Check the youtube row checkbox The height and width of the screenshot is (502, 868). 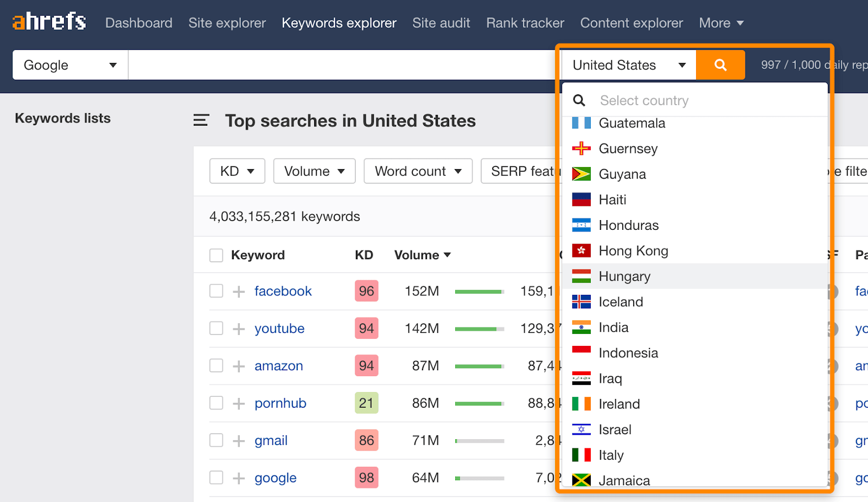pos(216,329)
